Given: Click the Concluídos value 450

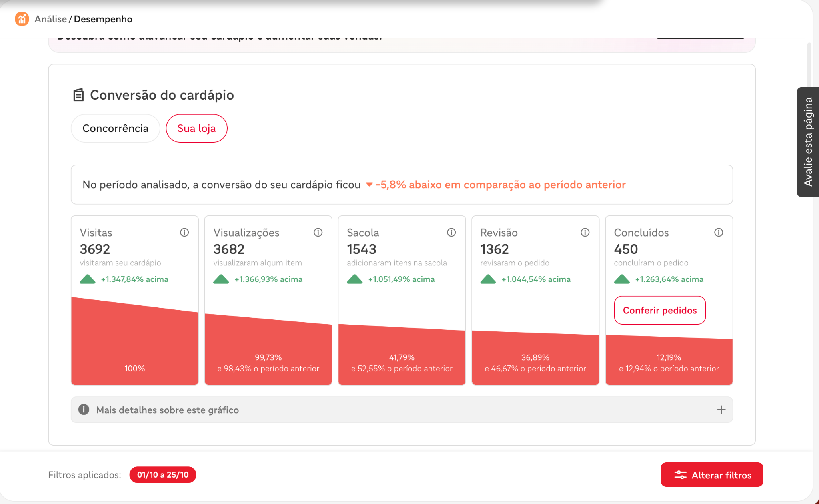Looking at the screenshot, I should click(x=626, y=249).
